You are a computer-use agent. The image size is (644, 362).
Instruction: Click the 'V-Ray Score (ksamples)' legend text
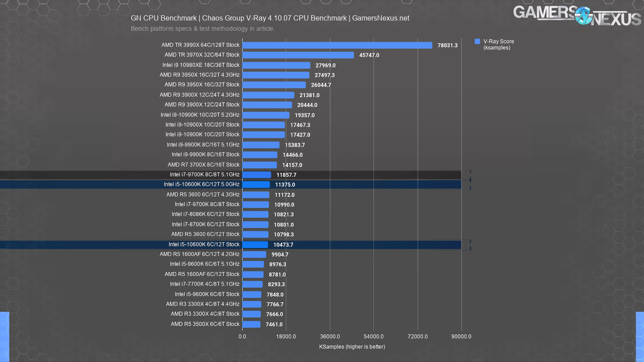click(x=499, y=44)
